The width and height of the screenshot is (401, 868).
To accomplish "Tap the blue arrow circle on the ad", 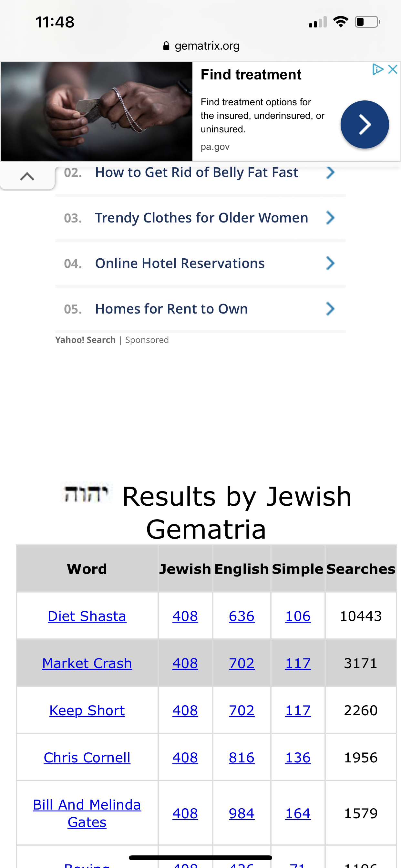I will point(364,125).
